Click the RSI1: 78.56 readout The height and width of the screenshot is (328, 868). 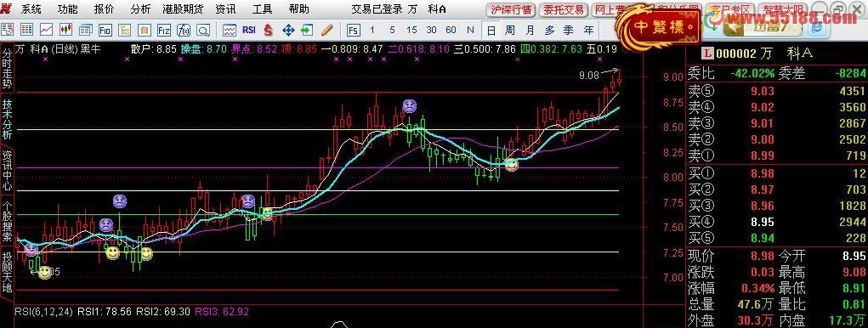click(x=104, y=312)
